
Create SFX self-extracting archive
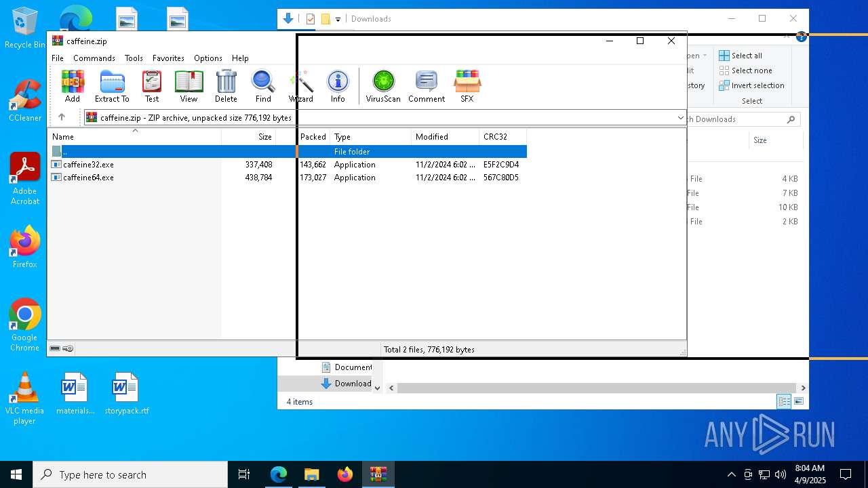coord(467,86)
